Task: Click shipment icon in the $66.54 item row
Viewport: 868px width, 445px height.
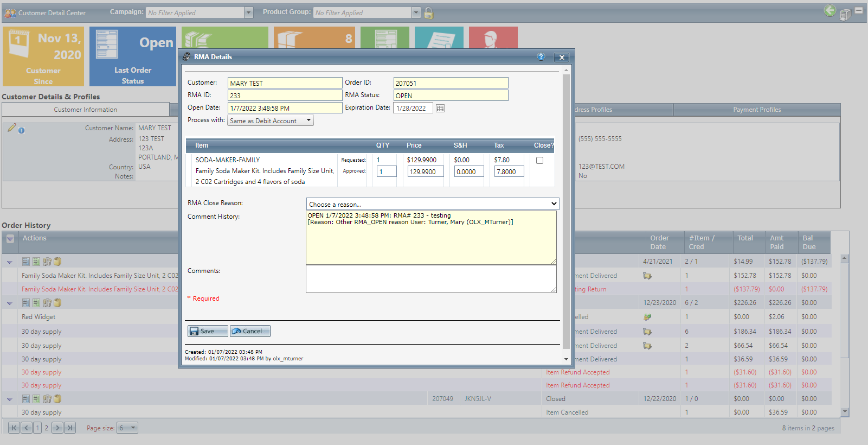Action: pyautogui.click(x=647, y=346)
